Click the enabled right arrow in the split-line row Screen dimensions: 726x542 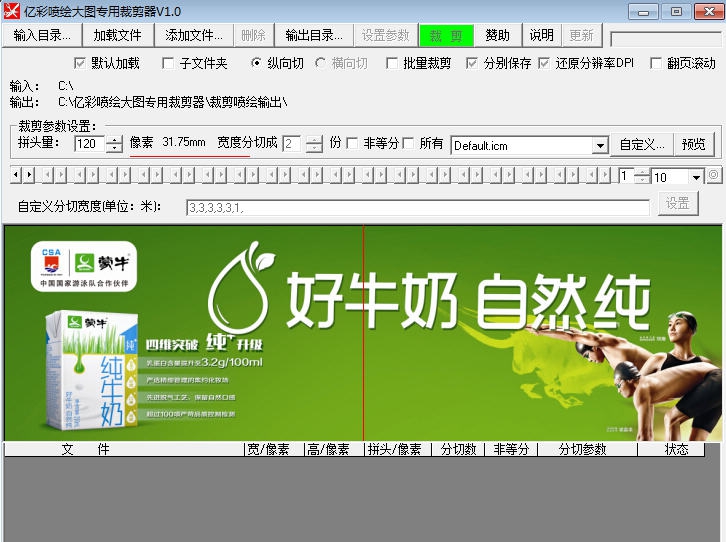[x=29, y=175]
